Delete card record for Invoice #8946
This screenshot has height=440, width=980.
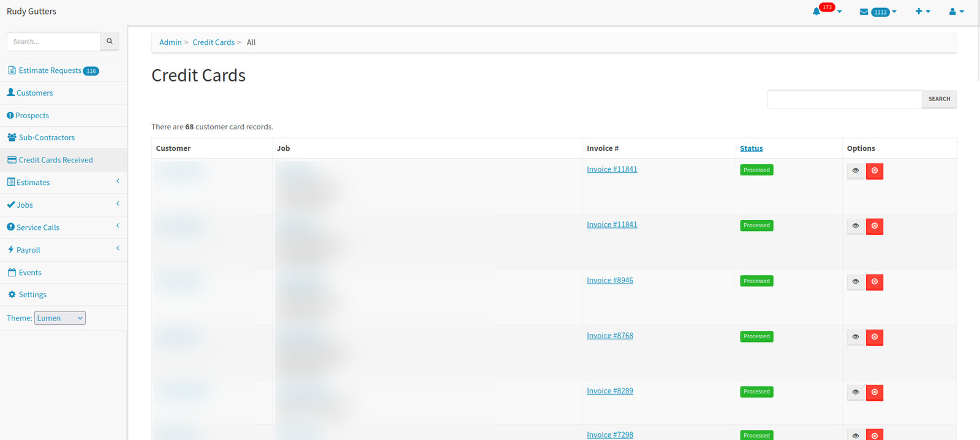tap(875, 282)
